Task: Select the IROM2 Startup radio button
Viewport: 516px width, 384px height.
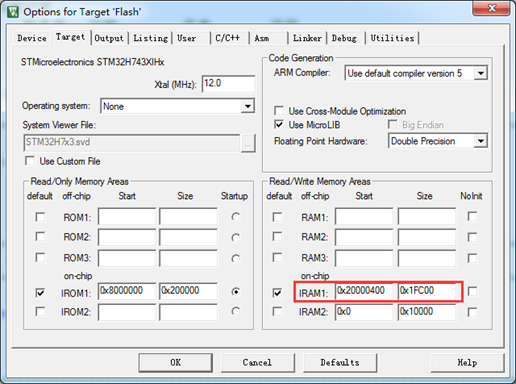Action: point(235,311)
